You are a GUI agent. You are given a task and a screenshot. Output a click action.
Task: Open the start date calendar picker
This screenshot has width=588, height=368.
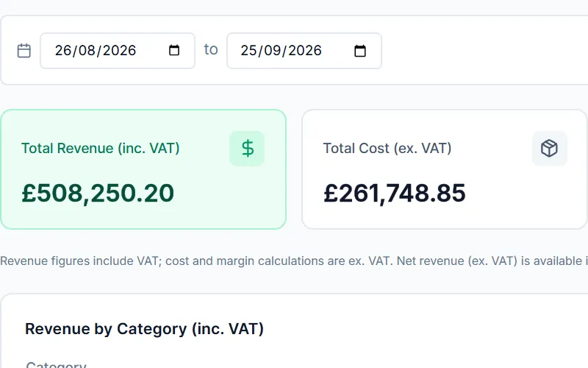pos(174,50)
